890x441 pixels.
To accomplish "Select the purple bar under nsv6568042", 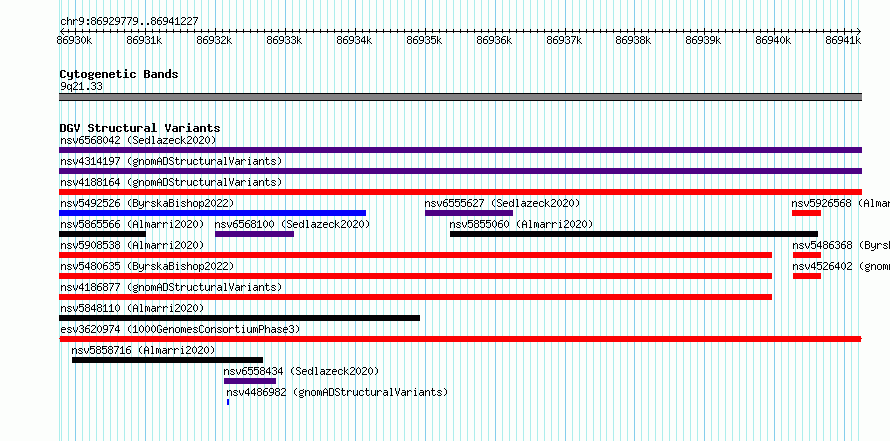I will click(x=460, y=150).
